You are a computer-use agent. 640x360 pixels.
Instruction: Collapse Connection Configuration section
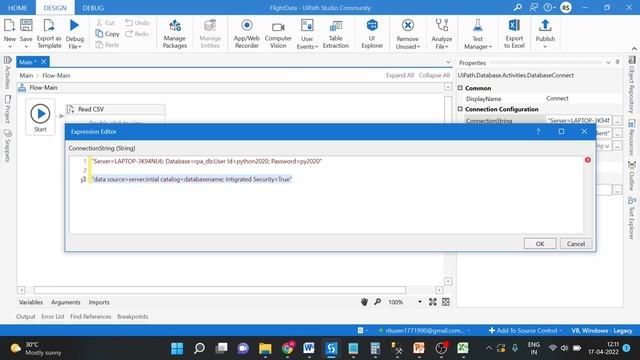click(x=460, y=109)
